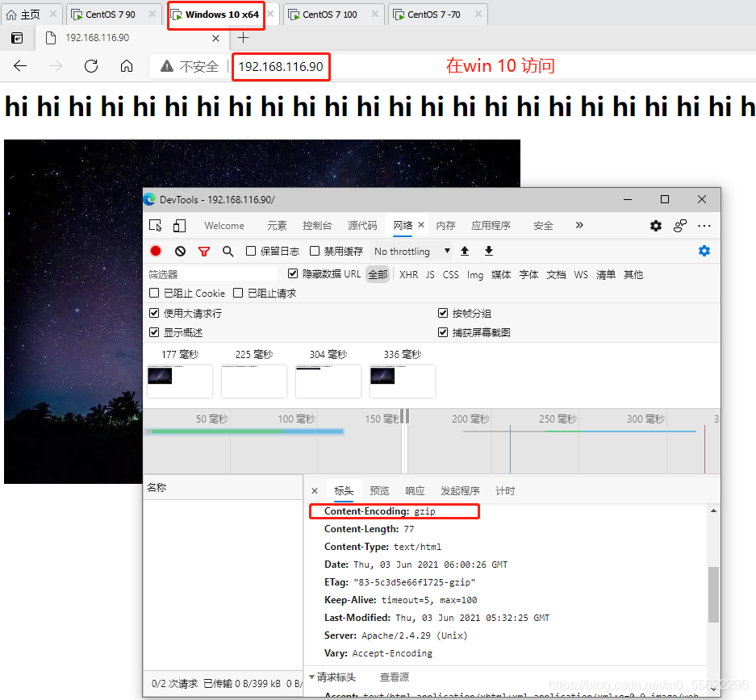The image size is (756, 700).
Task: Open network search magnifier
Action: click(x=228, y=251)
